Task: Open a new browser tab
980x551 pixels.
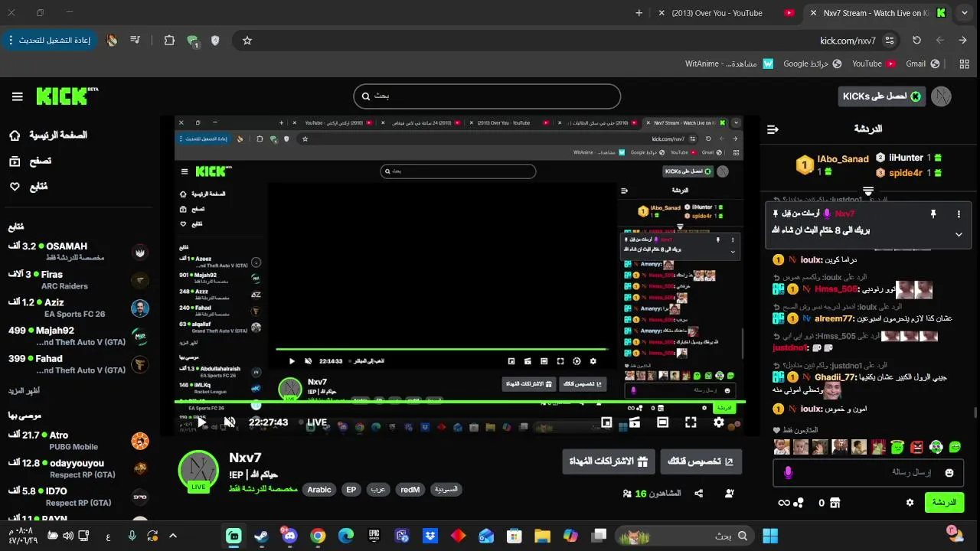Action: [x=639, y=13]
